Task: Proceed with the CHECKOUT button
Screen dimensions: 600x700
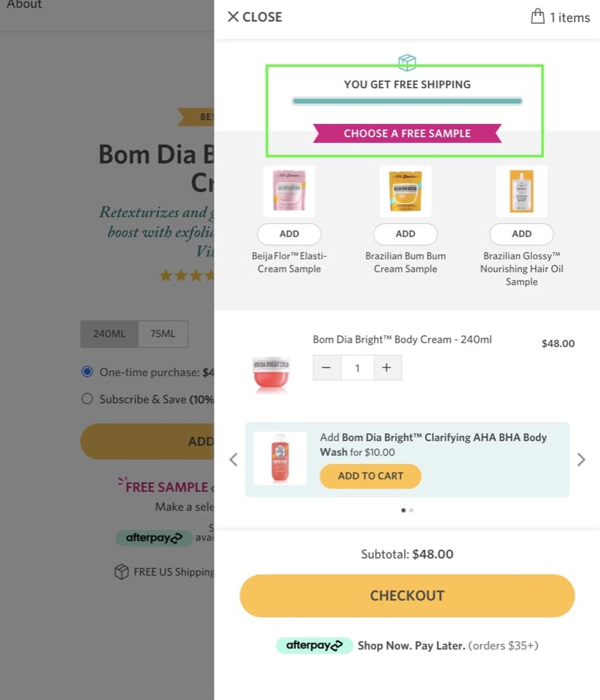Action: 407,596
